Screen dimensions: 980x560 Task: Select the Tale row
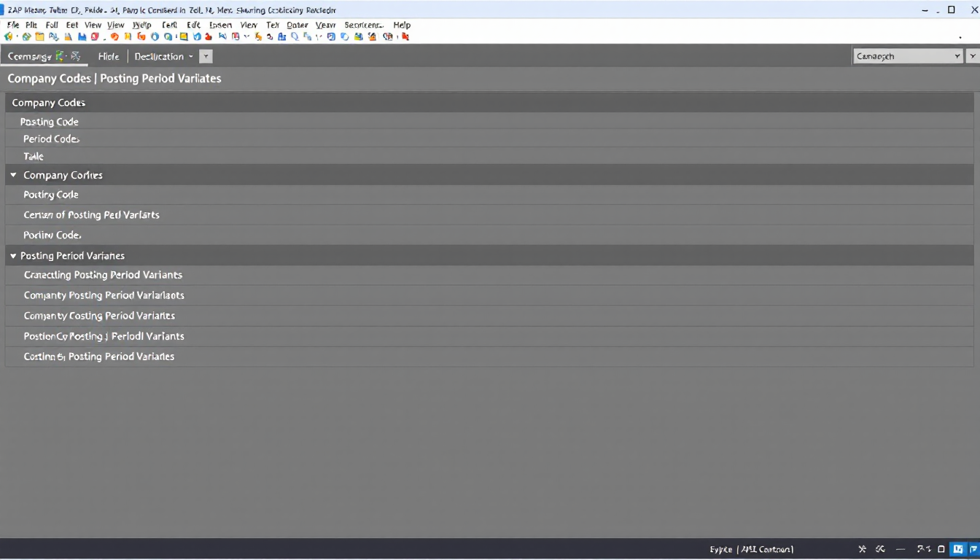pos(489,156)
